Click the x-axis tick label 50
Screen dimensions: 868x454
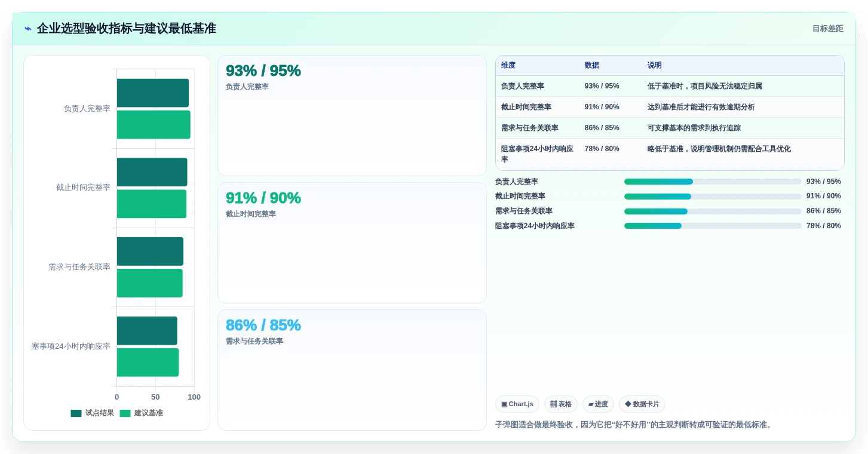click(x=155, y=397)
